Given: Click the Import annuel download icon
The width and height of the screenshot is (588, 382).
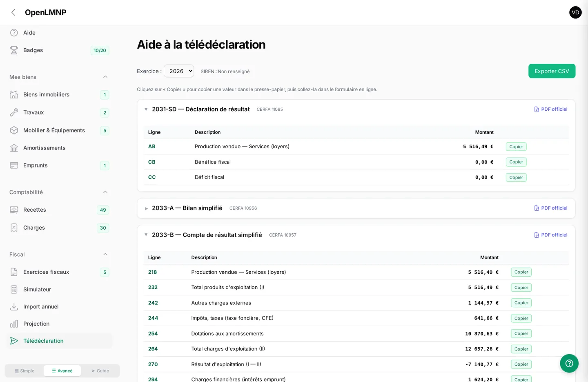Looking at the screenshot, I should click(x=14, y=306).
